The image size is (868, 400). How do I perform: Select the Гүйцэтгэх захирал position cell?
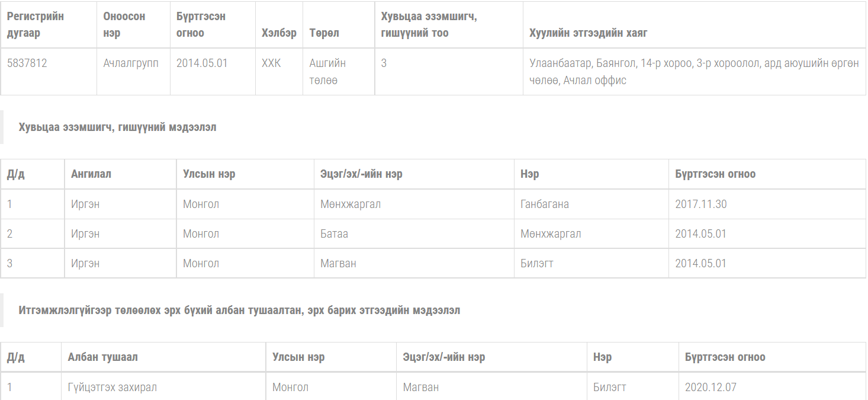(x=112, y=388)
